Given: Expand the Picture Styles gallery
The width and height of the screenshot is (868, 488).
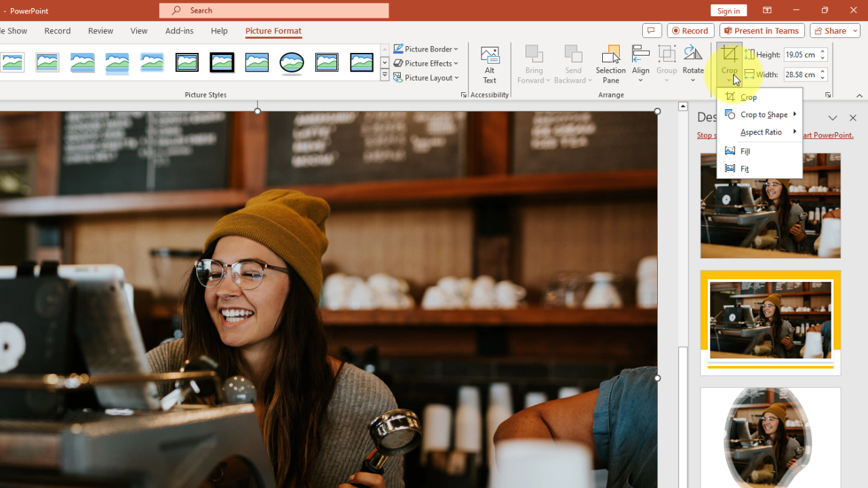Looking at the screenshot, I should pyautogui.click(x=384, y=75).
